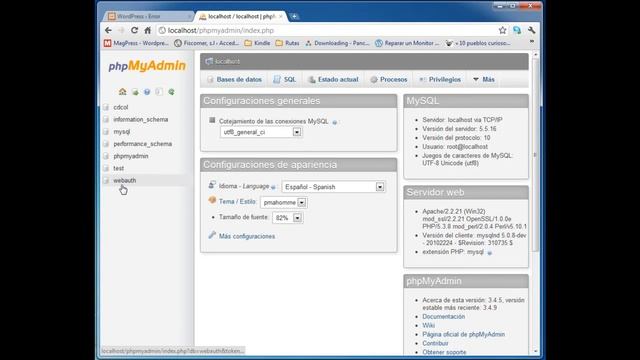
Task: Click the Contribuir link
Action: (436, 343)
